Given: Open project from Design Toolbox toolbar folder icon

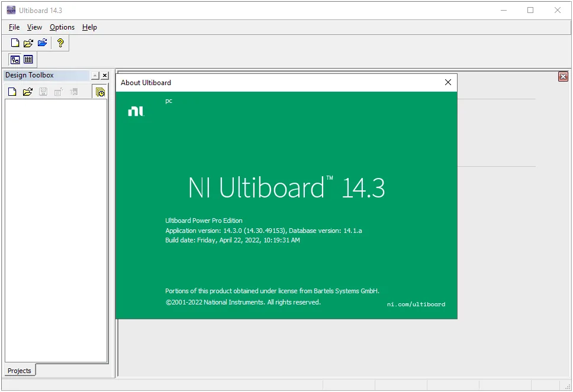Looking at the screenshot, I should pyautogui.click(x=28, y=92).
